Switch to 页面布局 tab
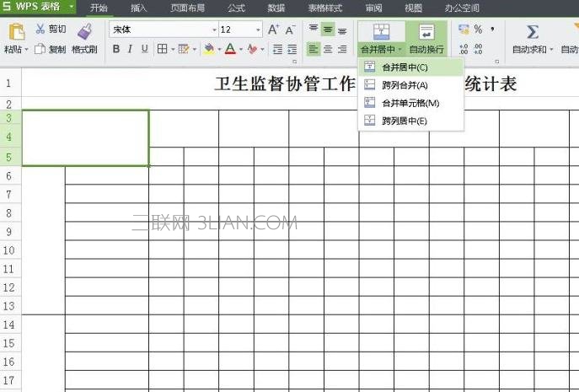This screenshot has height=392, width=579. coord(188,8)
